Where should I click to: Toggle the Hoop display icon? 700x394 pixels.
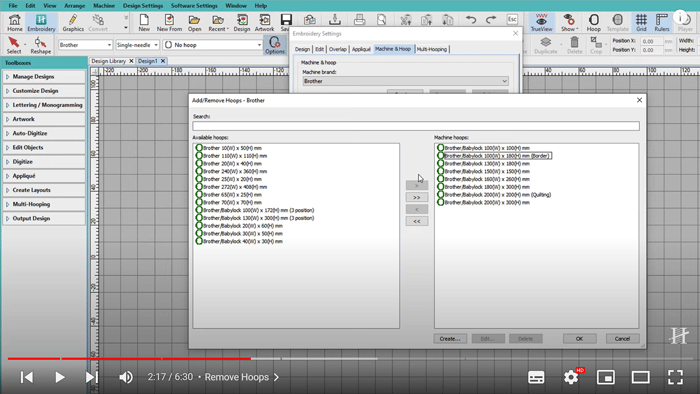coord(593,23)
